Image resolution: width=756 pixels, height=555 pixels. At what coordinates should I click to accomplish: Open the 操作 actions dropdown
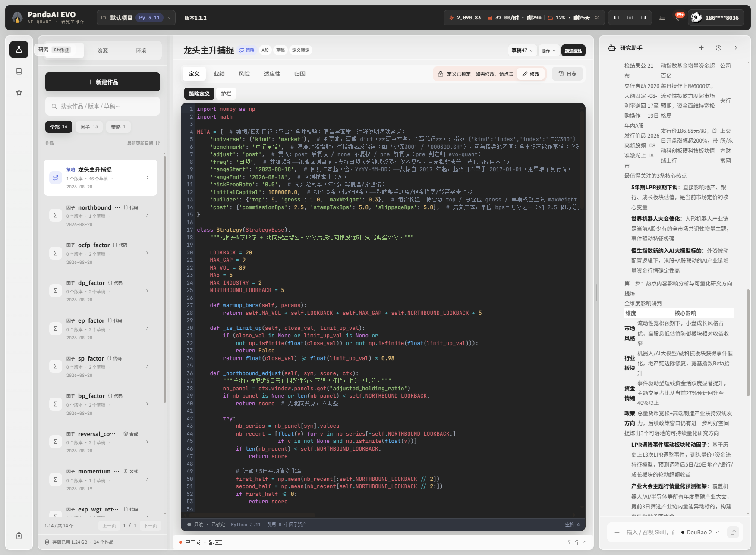coord(549,50)
